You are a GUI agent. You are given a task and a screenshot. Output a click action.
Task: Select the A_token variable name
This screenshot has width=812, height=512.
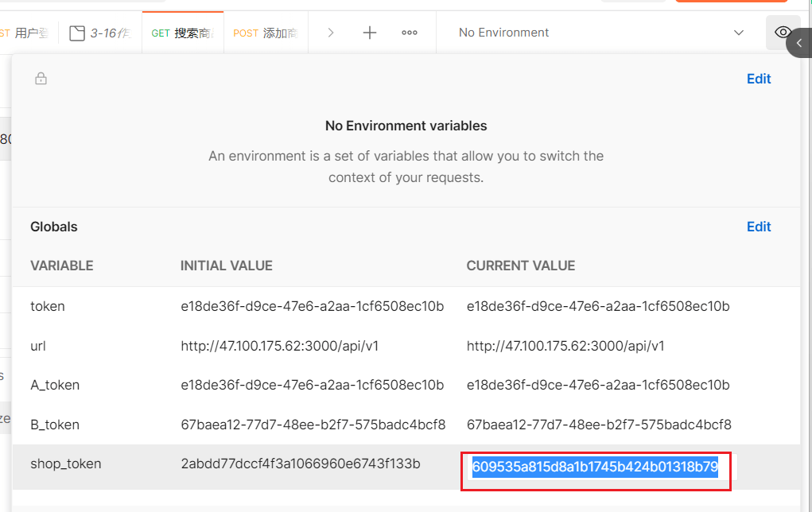[55, 385]
